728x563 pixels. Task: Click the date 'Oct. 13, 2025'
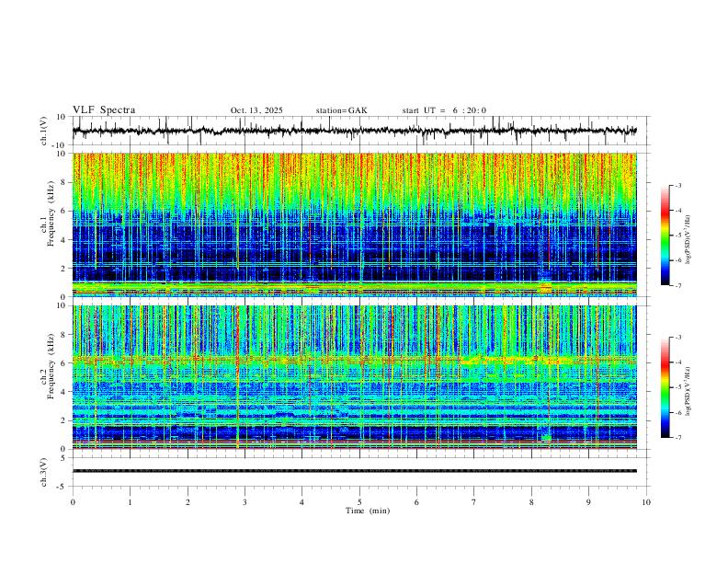coord(256,110)
